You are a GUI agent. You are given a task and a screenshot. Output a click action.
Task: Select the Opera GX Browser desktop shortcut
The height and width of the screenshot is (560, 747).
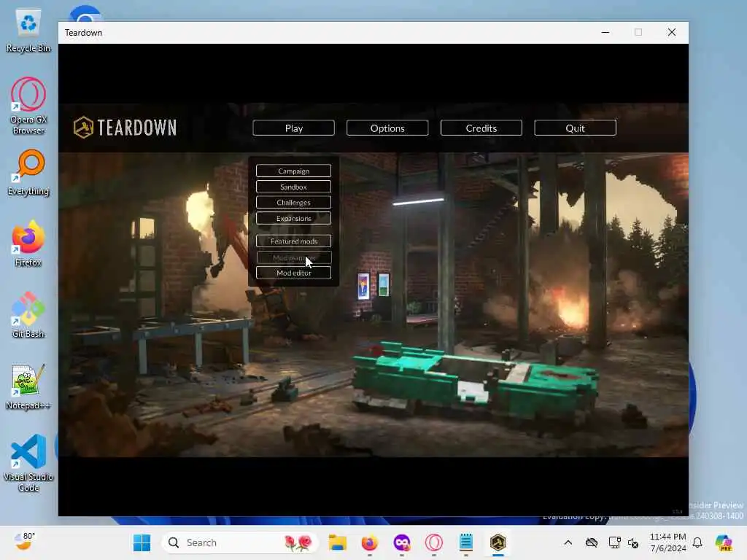coord(28,106)
